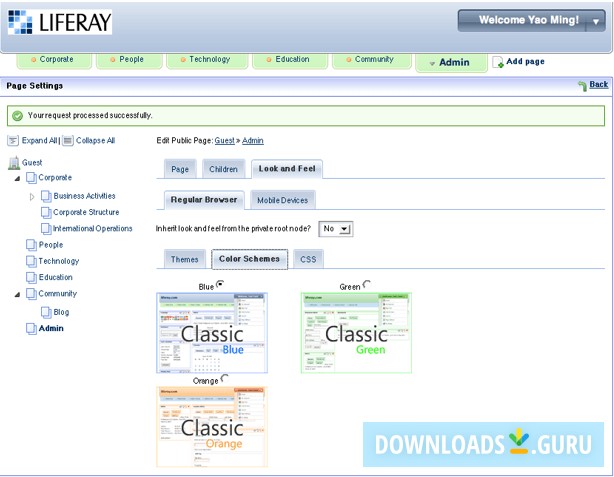614x477 pixels.
Task: Open the inherit look and feel dropdown
Action: [336, 229]
